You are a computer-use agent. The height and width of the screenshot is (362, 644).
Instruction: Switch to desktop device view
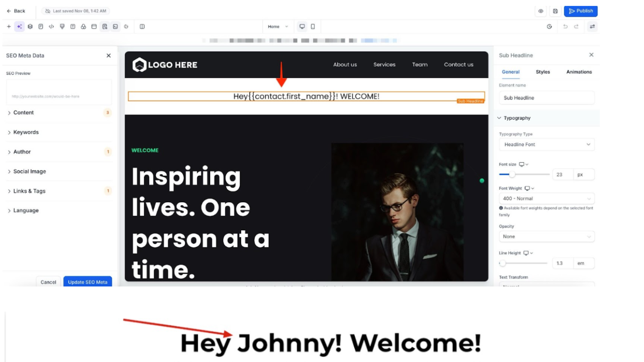point(302,27)
